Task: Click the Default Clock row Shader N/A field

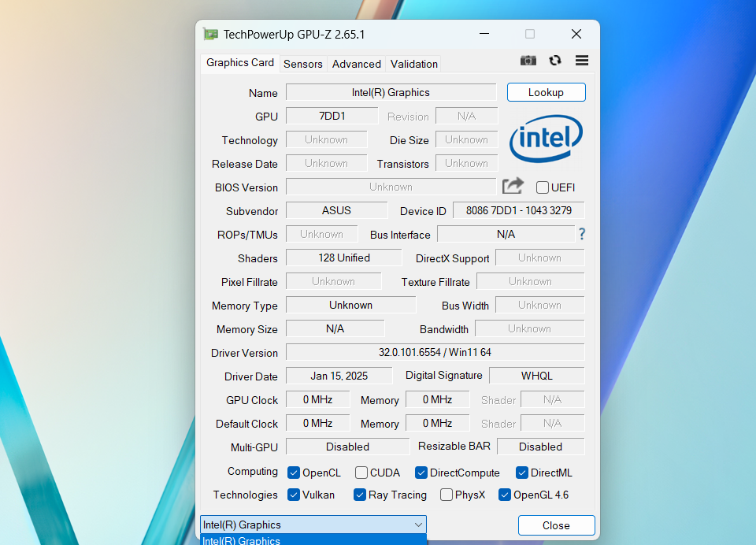Action: pyautogui.click(x=553, y=423)
